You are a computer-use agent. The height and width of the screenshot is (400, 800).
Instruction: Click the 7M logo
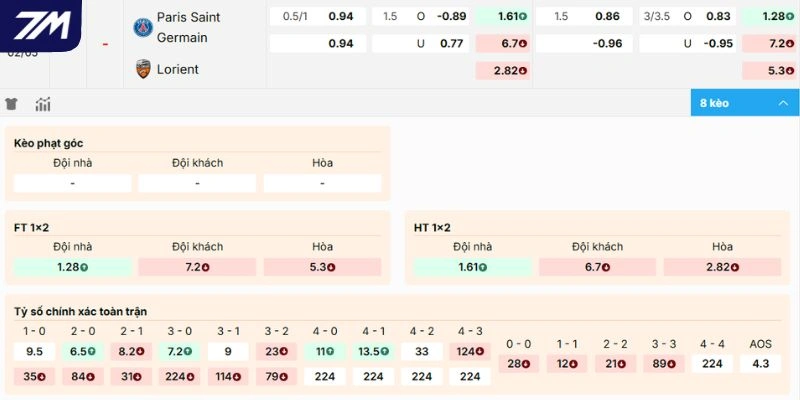point(41,26)
